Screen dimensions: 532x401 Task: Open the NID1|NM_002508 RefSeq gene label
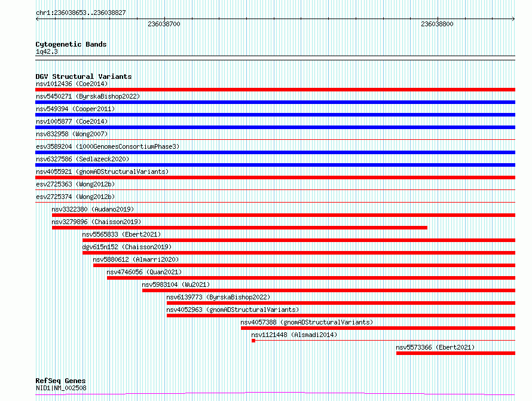tap(61, 388)
